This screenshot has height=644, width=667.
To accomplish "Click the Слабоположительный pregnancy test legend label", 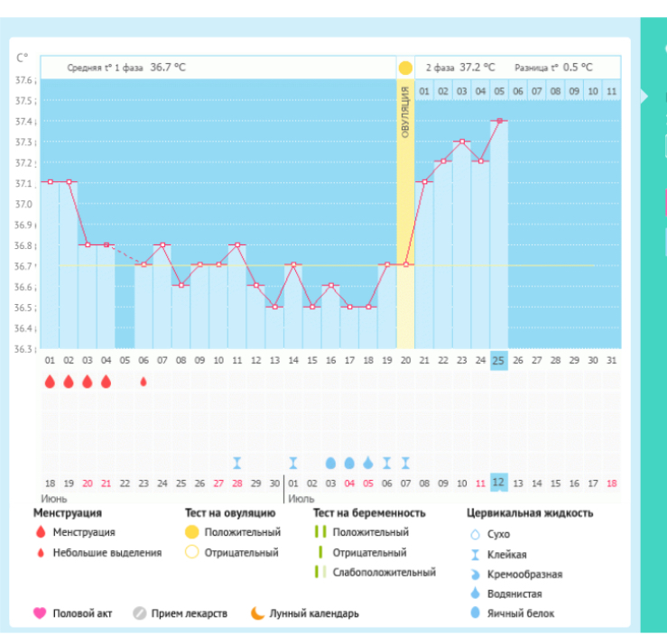I will pos(384,572).
